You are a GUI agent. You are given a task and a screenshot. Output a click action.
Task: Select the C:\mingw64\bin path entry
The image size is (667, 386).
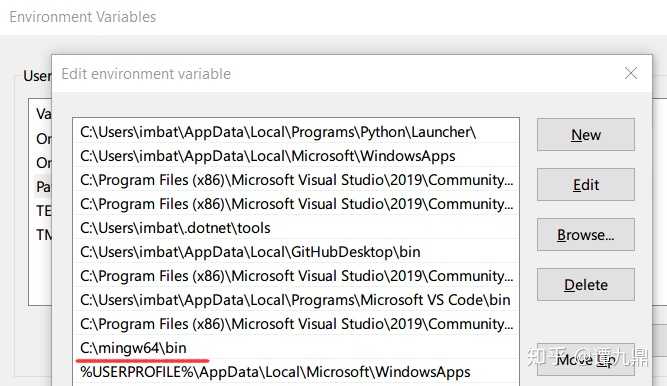[296, 348]
